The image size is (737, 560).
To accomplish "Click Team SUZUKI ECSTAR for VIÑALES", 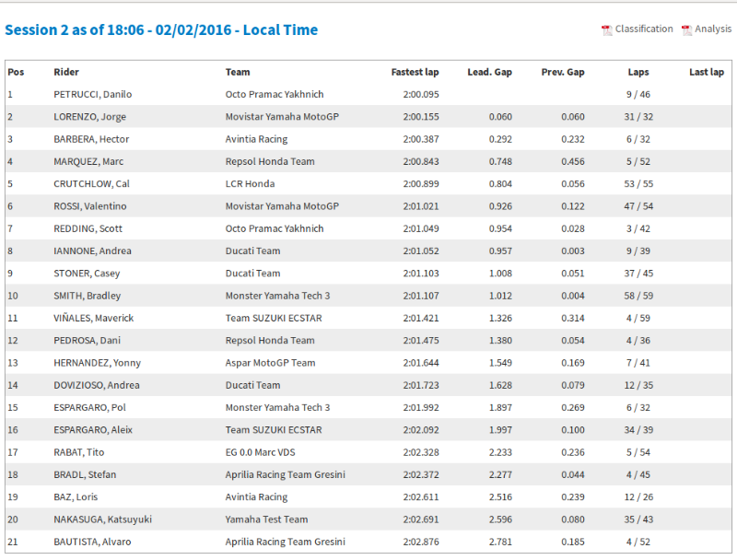I will point(274,318).
